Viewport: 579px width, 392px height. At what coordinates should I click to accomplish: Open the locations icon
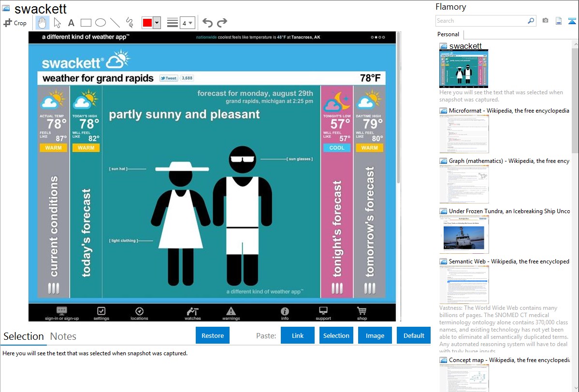[x=139, y=313]
